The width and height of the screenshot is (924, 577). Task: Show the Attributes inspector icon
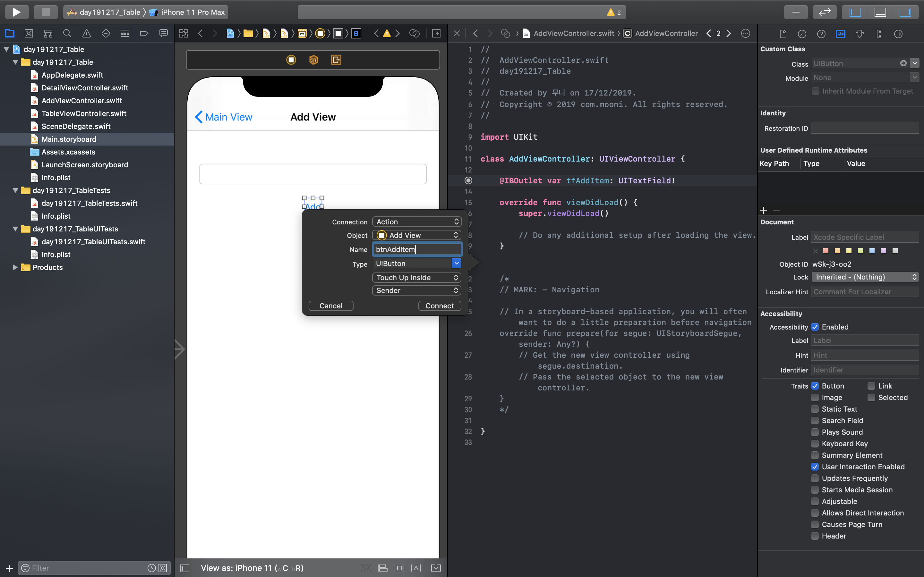860,34
